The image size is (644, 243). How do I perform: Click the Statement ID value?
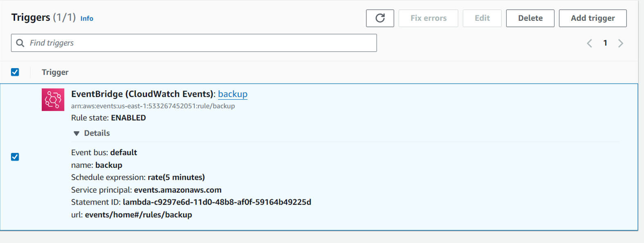(x=217, y=202)
